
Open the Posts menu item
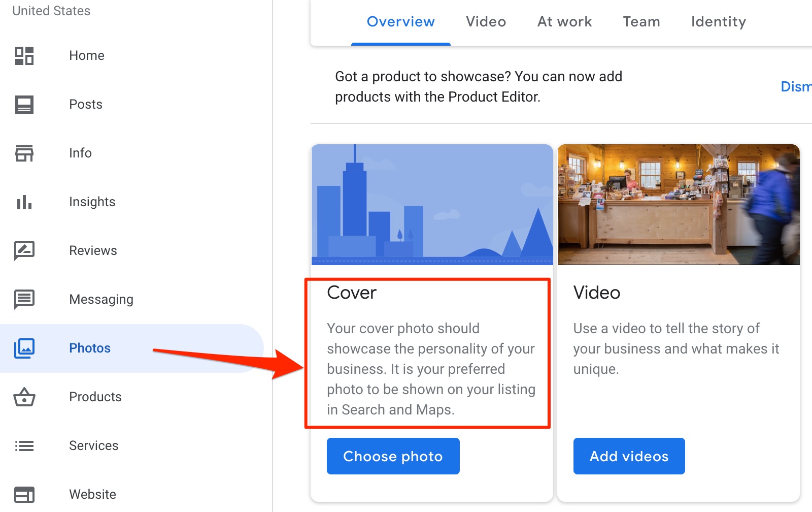pyautogui.click(x=86, y=104)
